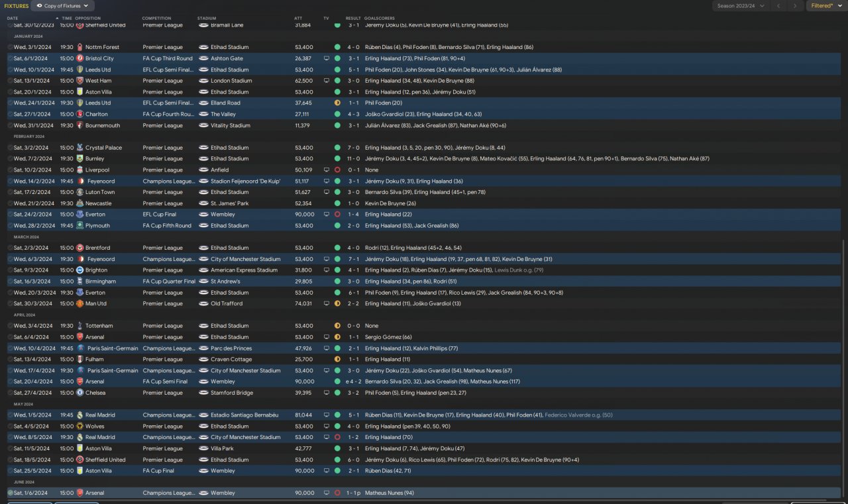Click the TV icon on the Man Utd row
This screenshot has height=504, width=848.
pos(326,303)
